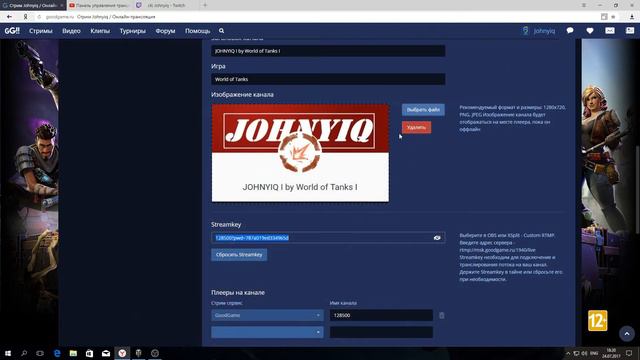The width and height of the screenshot is (640, 360).
Task: Open Microsoft Store from taskbar
Action: tap(89, 353)
